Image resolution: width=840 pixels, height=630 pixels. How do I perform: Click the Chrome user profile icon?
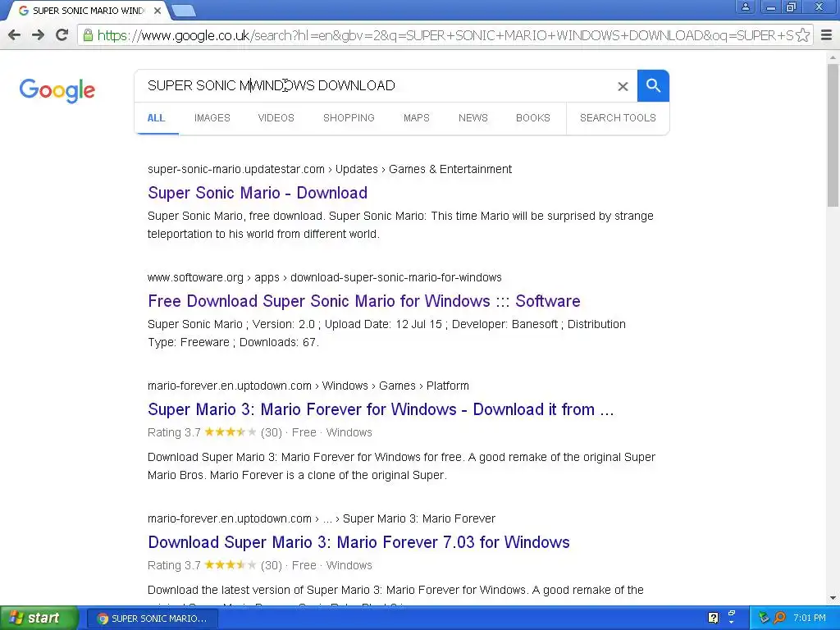(x=745, y=7)
